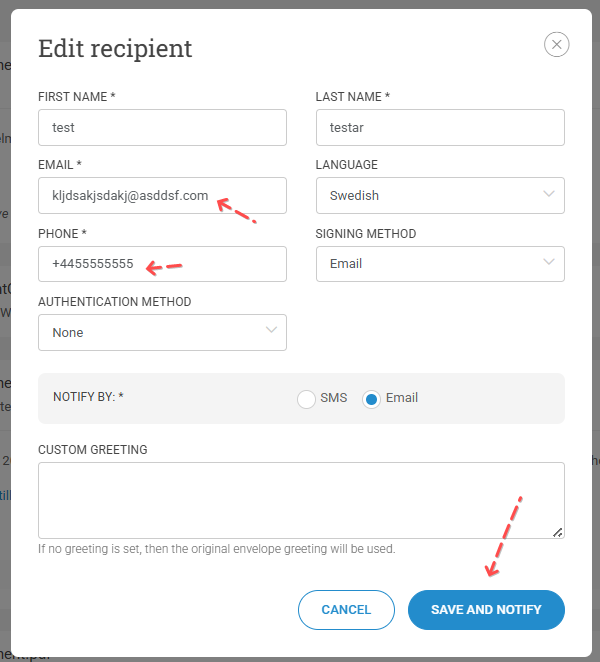Click the Email radio label text
The image size is (600, 662).
[x=402, y=398]
